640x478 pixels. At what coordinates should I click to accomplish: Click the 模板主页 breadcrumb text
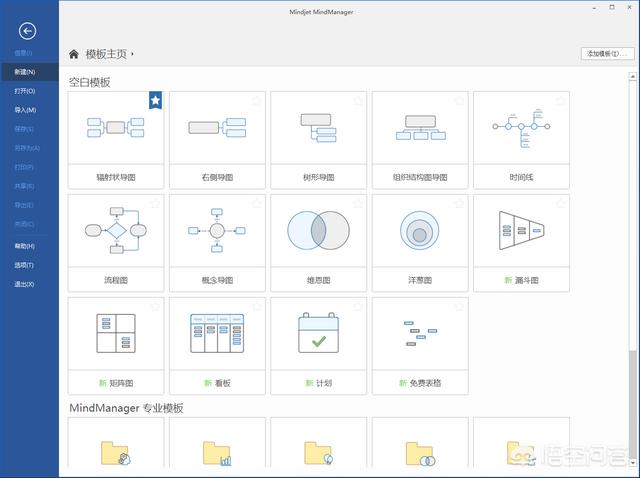click(106, 54)
